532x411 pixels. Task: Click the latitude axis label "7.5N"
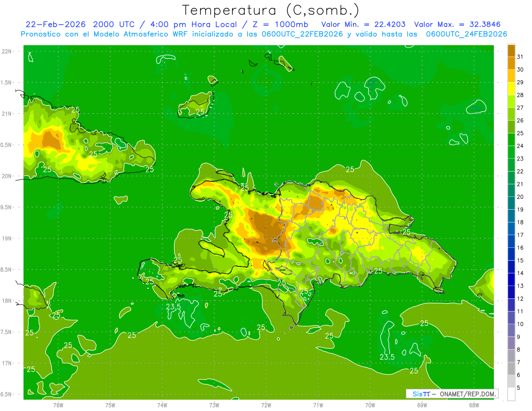[x=6, y=332]
